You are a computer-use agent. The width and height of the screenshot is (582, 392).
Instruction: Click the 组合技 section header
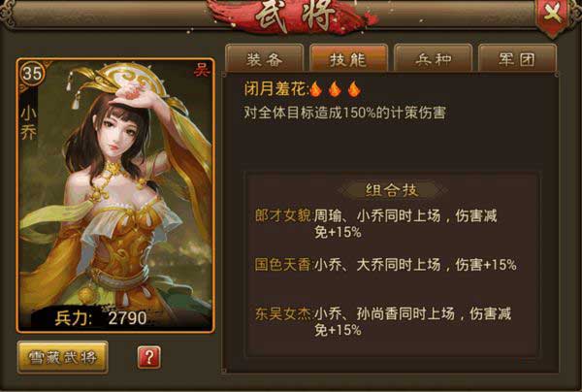tap(392, 190)
